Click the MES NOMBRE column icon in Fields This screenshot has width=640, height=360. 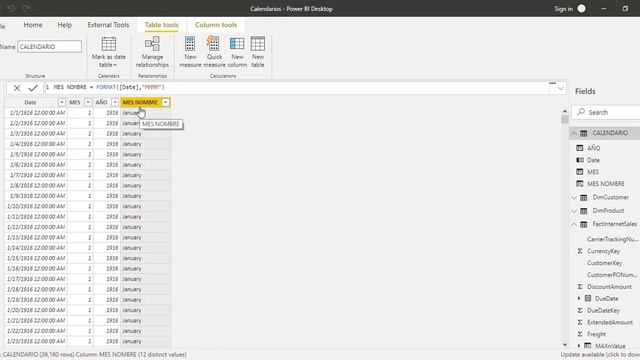[x=580, y=184]
